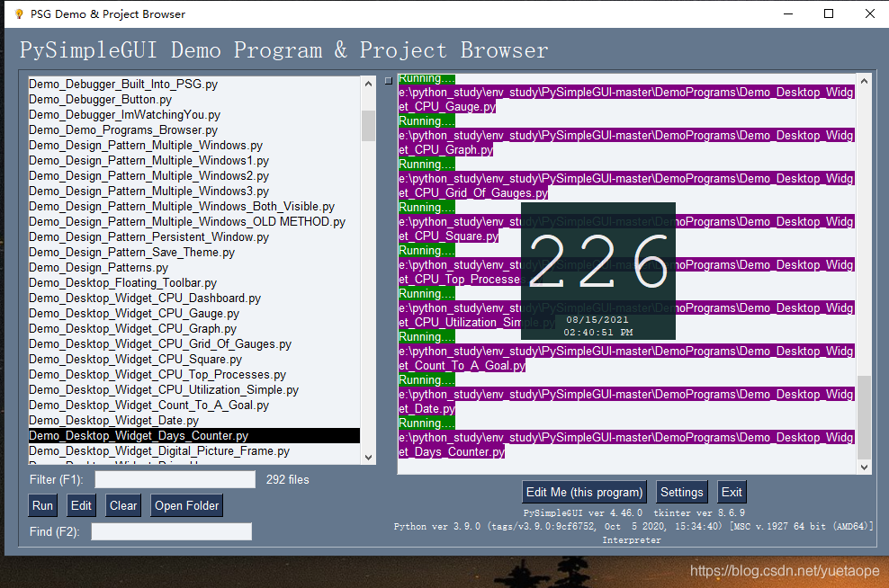Click output line ending et_CPU_Graph.py

pyautogui.click(x=446, y=149)
